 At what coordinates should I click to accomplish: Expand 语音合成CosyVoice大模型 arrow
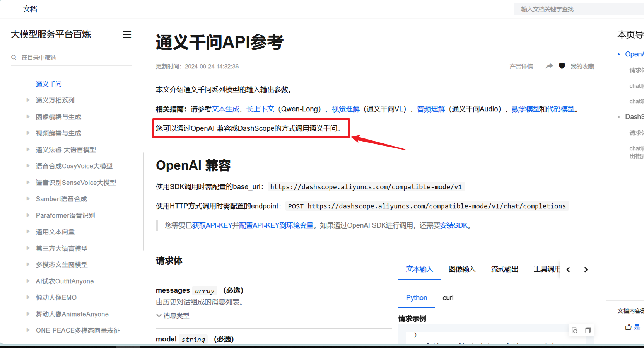28,166
